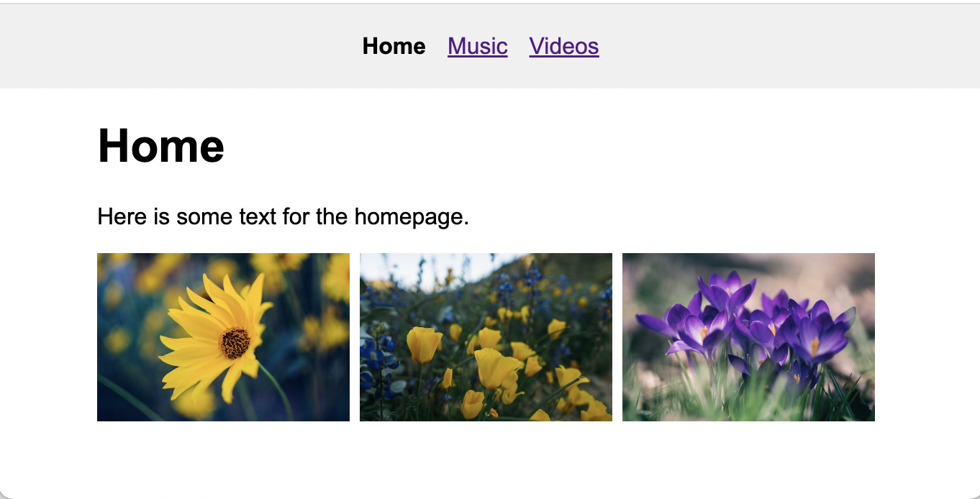This screenshot has height=499, width=980.
Task: Click the homepage paragraph text
Action: pyautogui.click(x=283, y=216)
